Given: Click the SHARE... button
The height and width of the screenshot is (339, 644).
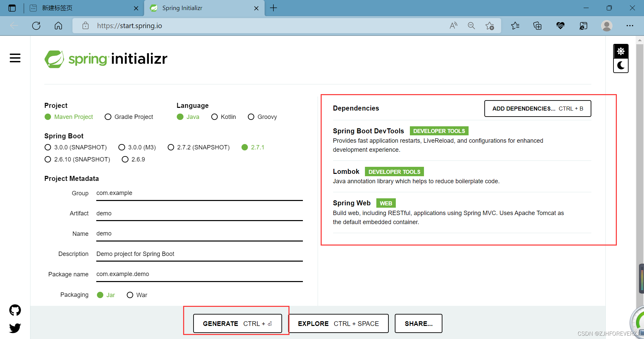Looking at the screenshot, I should click(x=419, y=324).
